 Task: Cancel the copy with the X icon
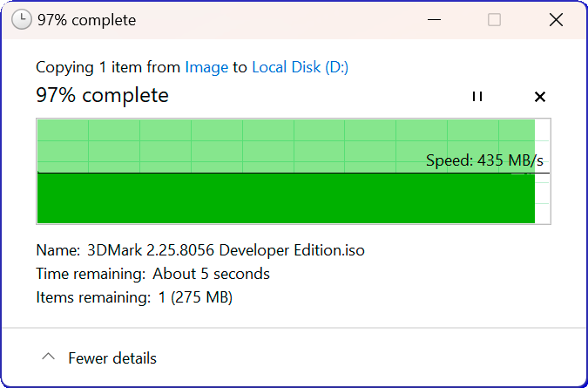pos(539,97)
